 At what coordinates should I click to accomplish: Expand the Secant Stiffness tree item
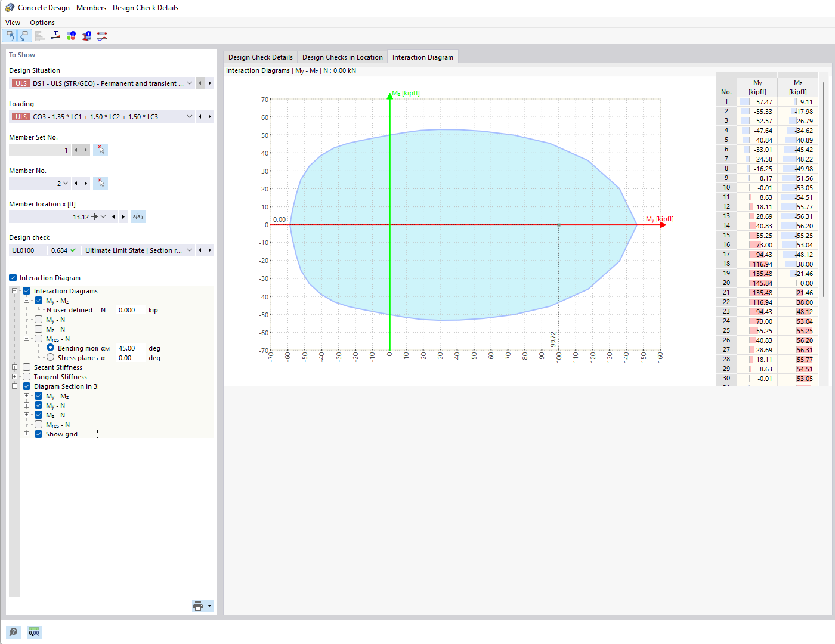14,367
